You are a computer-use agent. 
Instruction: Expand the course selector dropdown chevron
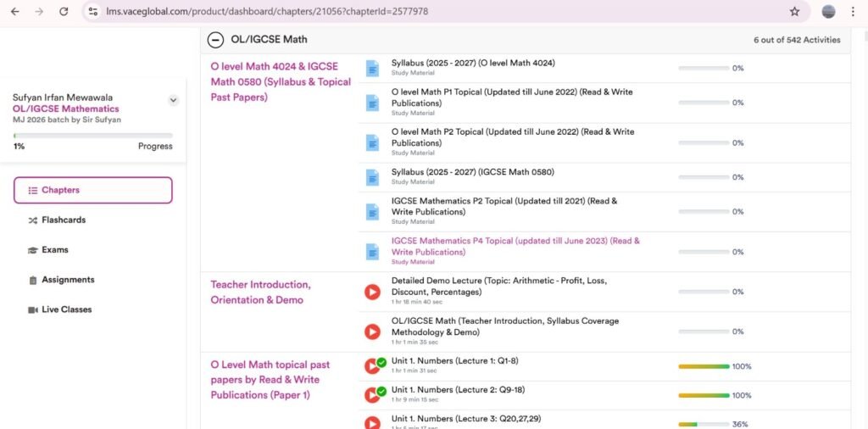point(173,100)
